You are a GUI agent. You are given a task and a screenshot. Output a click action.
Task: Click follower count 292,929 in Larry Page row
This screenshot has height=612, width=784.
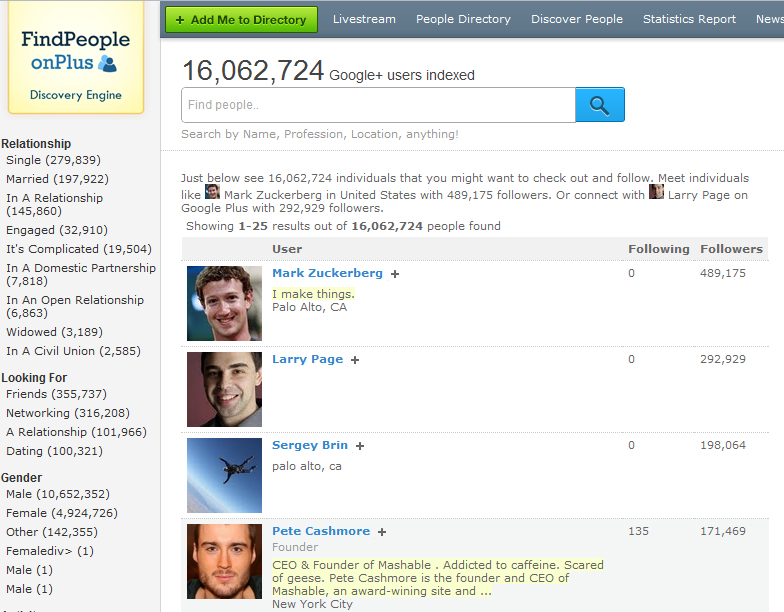[722, 359]
